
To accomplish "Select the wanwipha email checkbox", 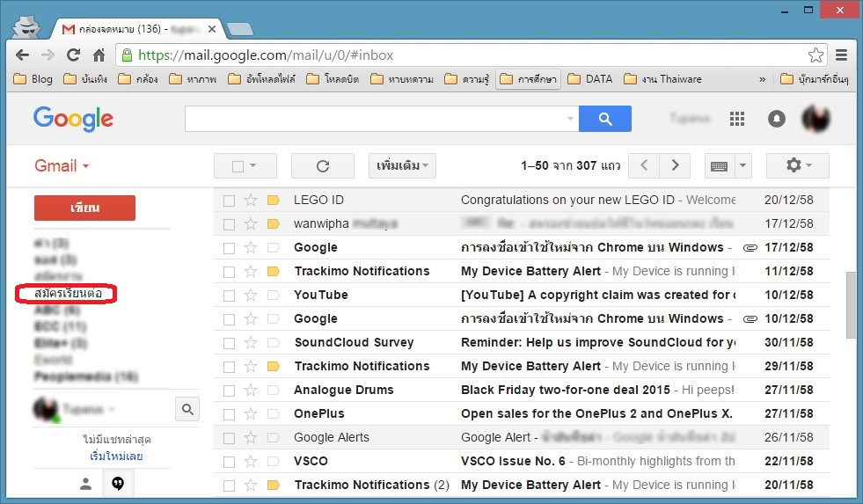I will click(229, 224).
